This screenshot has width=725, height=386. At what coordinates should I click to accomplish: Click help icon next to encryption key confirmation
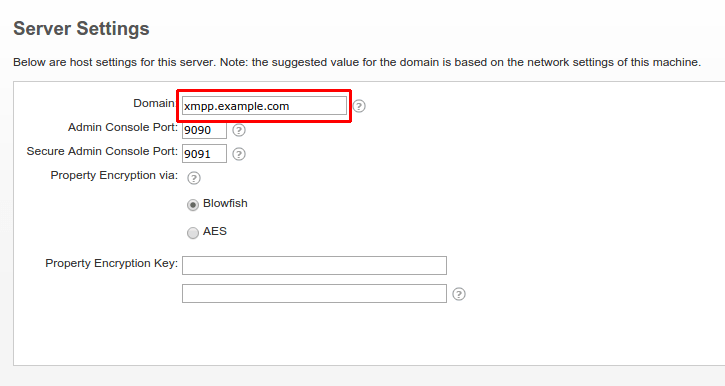coord(459,294)
